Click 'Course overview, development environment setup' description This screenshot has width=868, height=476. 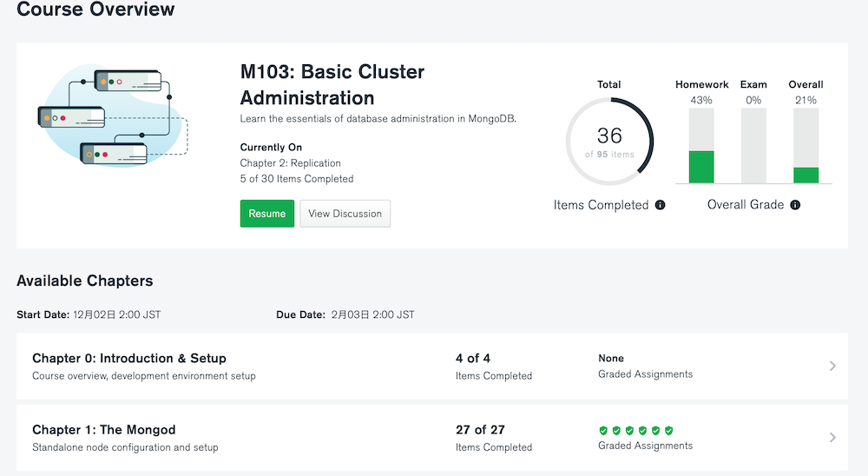click(144, 376)
